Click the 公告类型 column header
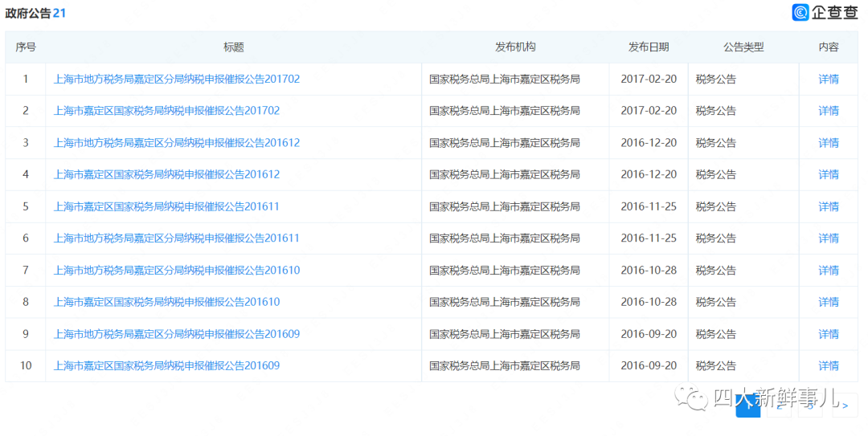Image resolution: width=868 pixels, height=436 pixels. tap(743, 47)
